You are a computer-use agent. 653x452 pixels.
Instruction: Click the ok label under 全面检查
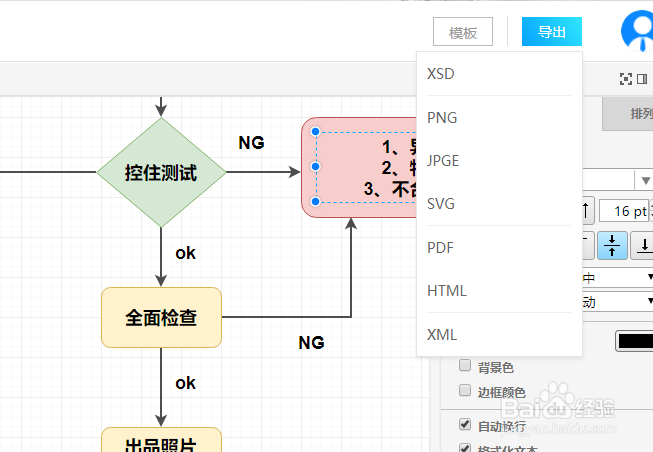tap(185, 383)
